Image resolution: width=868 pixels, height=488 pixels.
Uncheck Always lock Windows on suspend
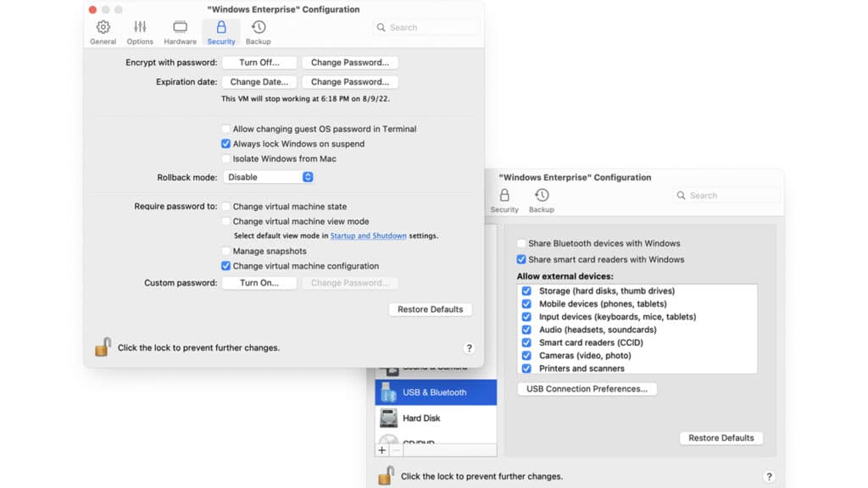pos(225,144)
